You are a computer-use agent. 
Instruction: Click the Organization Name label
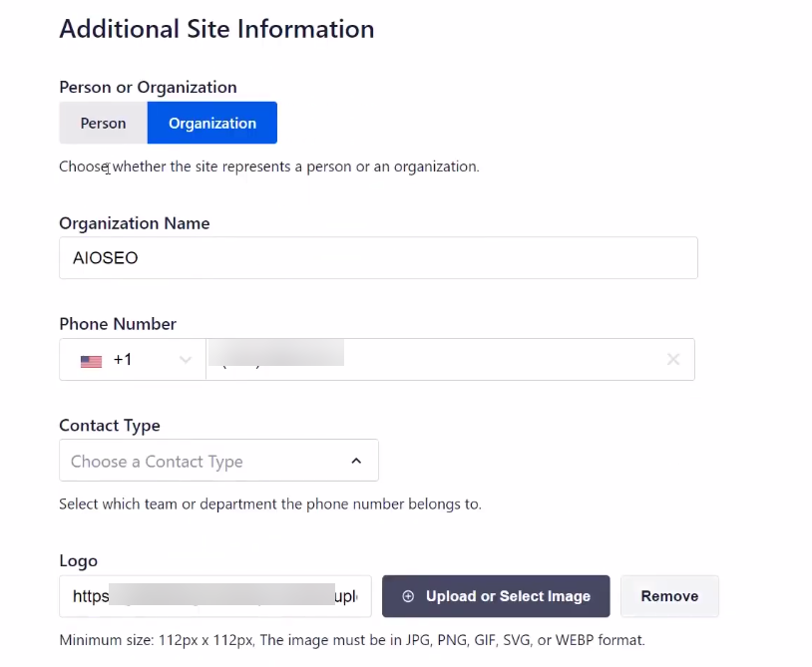point(135,223)
